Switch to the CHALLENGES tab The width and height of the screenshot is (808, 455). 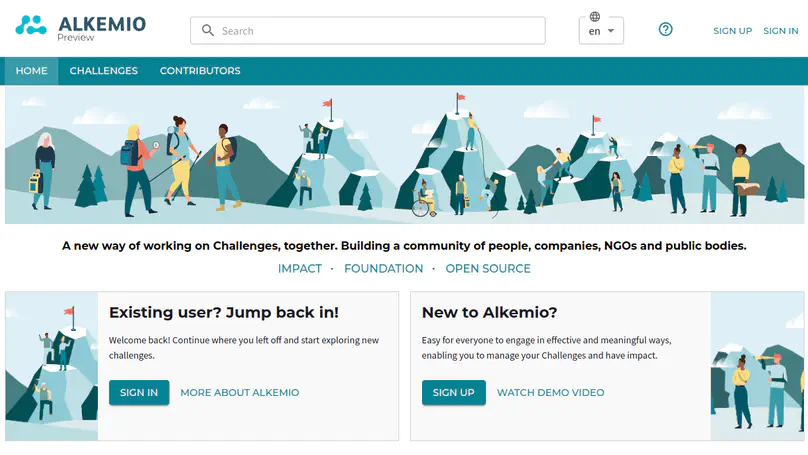pos(104,71)
